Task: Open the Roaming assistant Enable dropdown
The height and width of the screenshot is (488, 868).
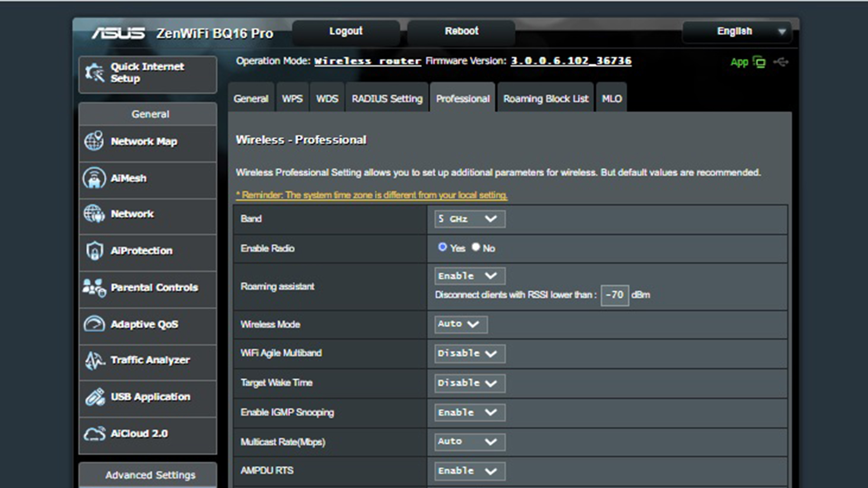Action: (470, 276)
